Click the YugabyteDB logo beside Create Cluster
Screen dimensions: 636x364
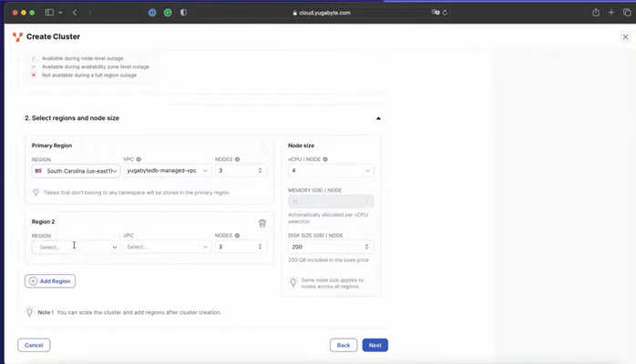coord(17,36)
